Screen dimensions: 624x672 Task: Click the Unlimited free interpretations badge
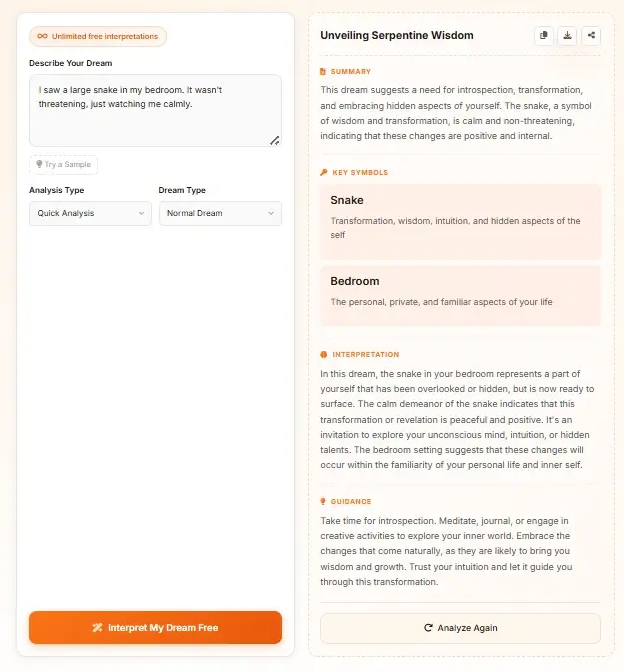point(98,36)
